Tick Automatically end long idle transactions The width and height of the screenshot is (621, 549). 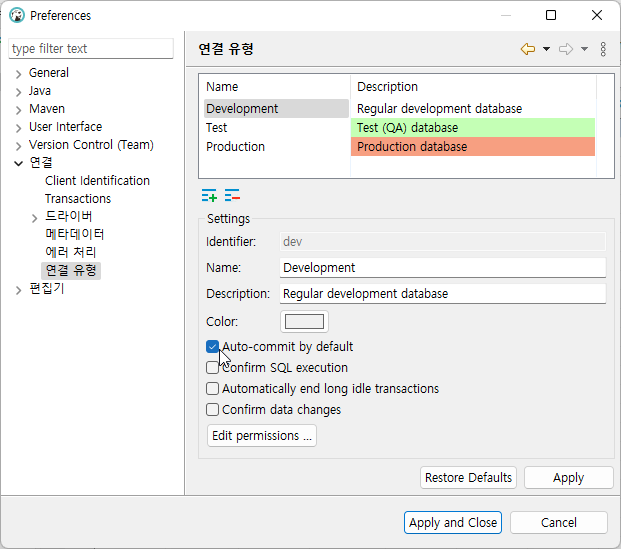point(212,389)
